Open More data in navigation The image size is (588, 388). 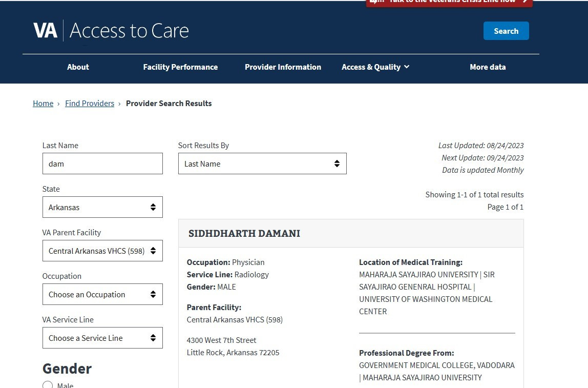click(488, 67)
